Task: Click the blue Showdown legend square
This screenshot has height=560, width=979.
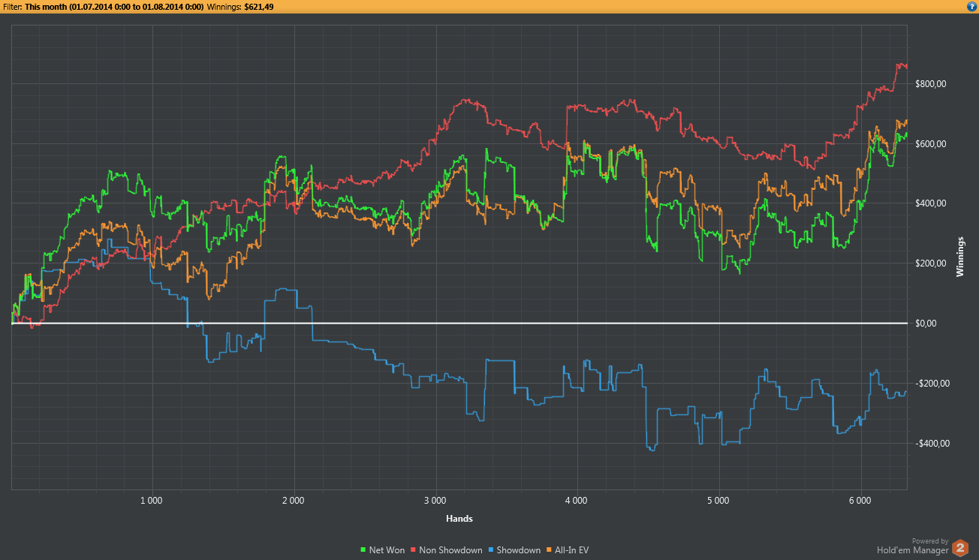Action: [490, 550]
